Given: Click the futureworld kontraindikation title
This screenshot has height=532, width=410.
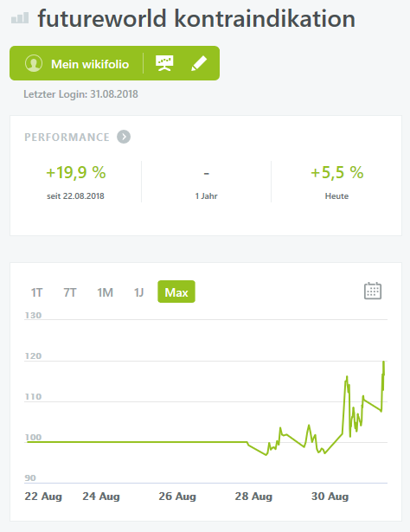Looking at the screenshot, I should point(196,19).
